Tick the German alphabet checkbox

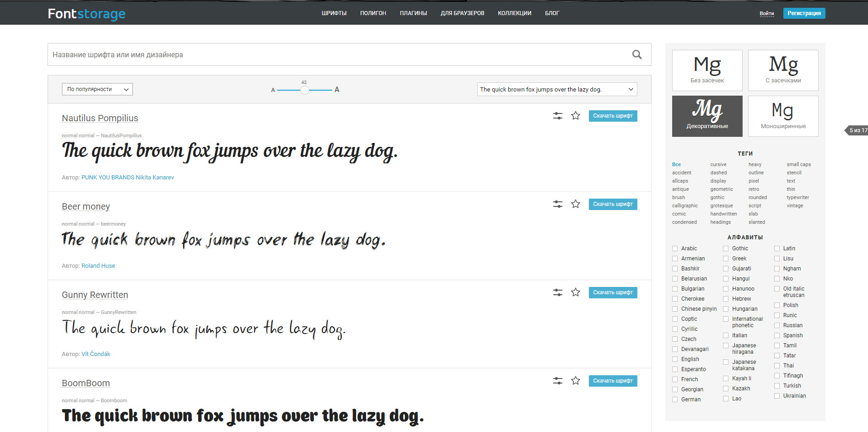point(675,400)
